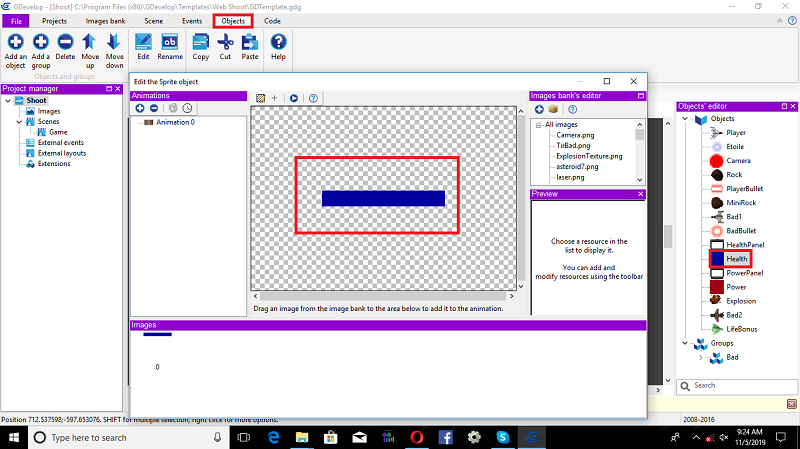The image size is (800, 449).
Task: Click the Windows Start button
Action: pyautogui.click(x=14, y=438)
